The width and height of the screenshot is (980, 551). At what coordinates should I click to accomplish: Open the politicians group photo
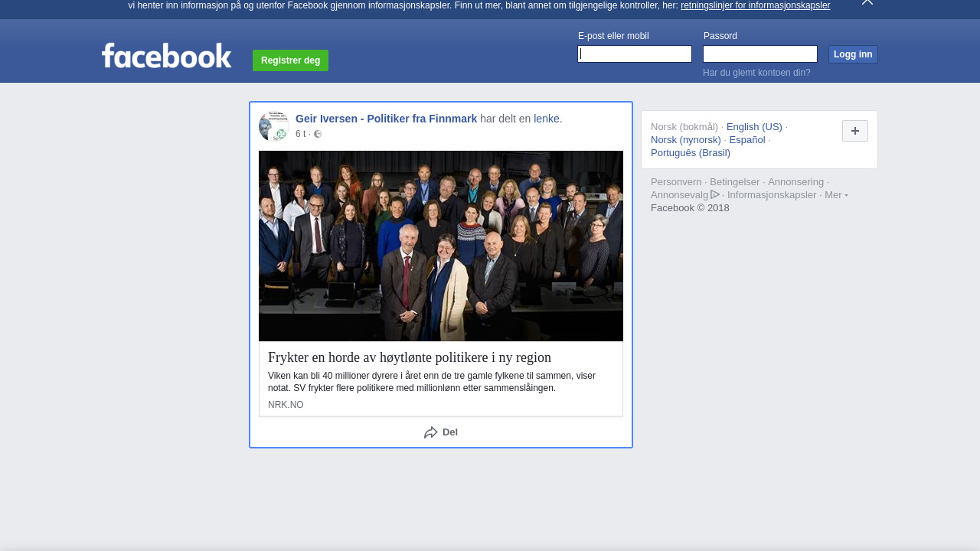(441, 246)
